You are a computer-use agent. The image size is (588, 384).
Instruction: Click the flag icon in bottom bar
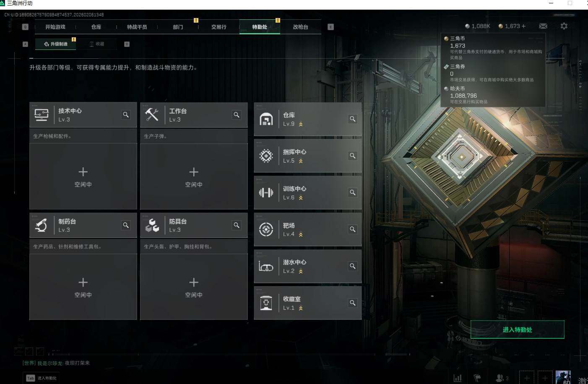477,378
